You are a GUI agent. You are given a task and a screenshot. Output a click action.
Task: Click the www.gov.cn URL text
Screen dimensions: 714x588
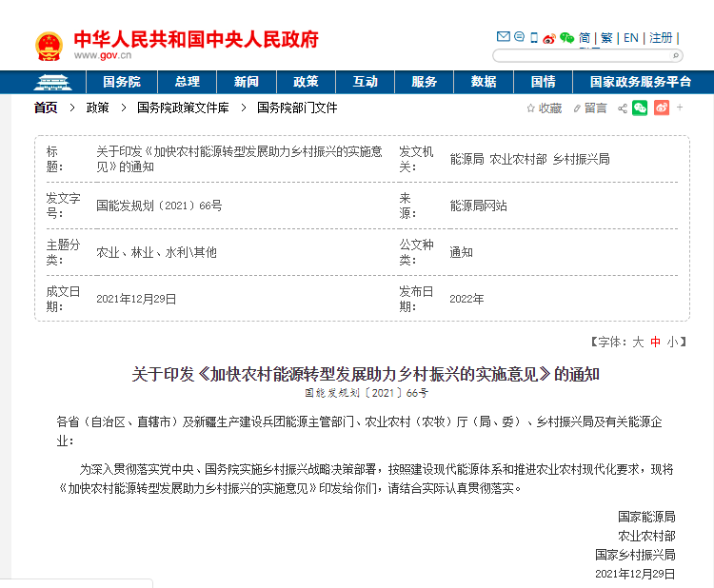pos(103,55)
